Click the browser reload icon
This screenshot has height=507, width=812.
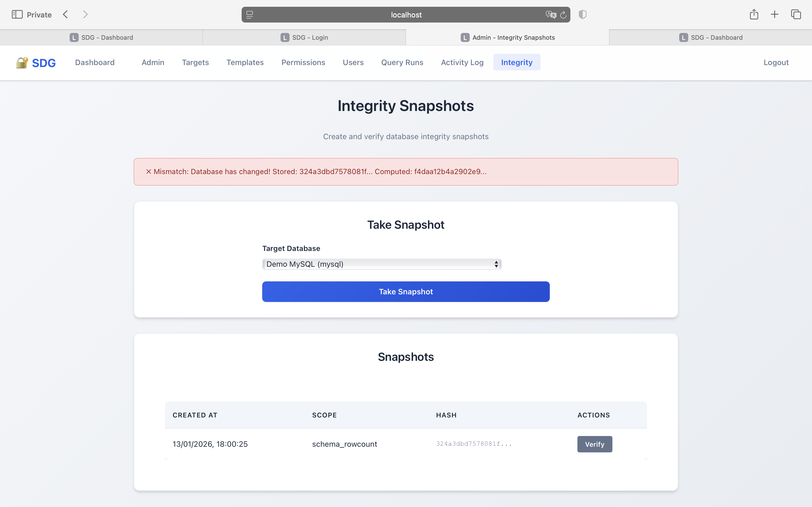[563, 14]
